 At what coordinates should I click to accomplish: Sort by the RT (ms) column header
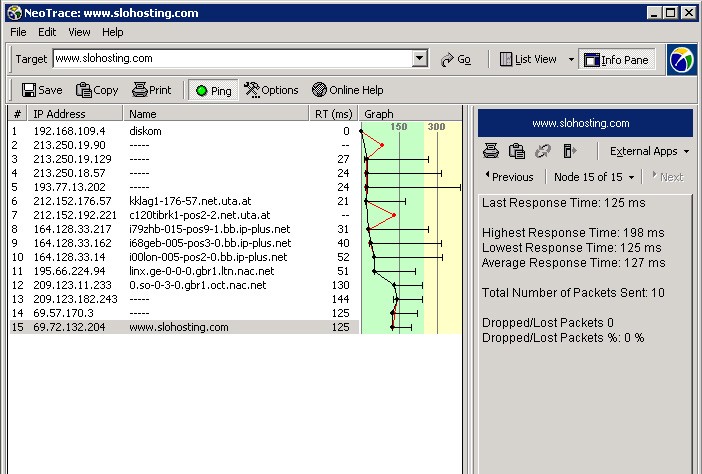(x=334, y=114)
